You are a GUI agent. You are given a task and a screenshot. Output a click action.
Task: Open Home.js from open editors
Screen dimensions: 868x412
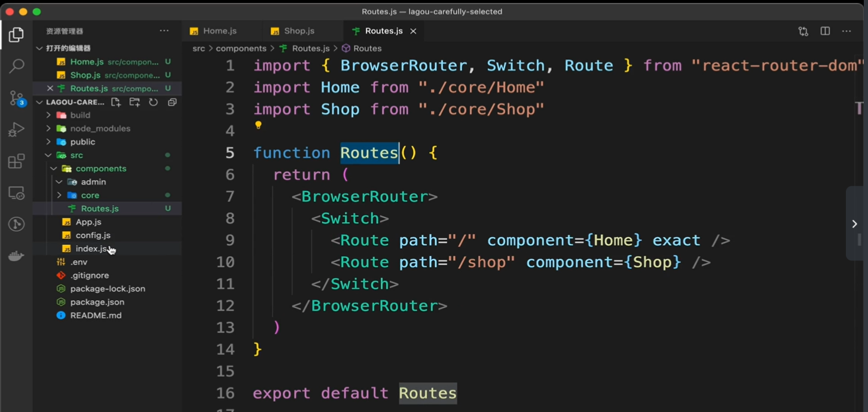click(108, 62)
